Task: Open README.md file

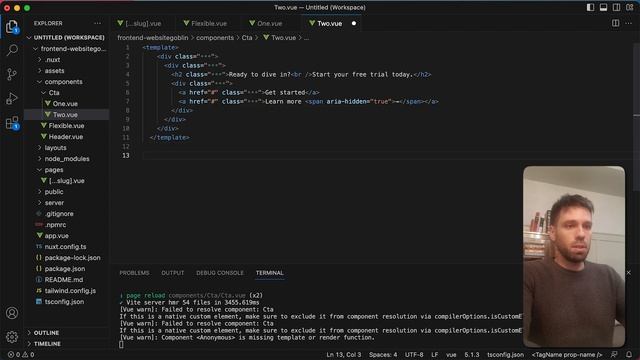Action: [66, 280]
